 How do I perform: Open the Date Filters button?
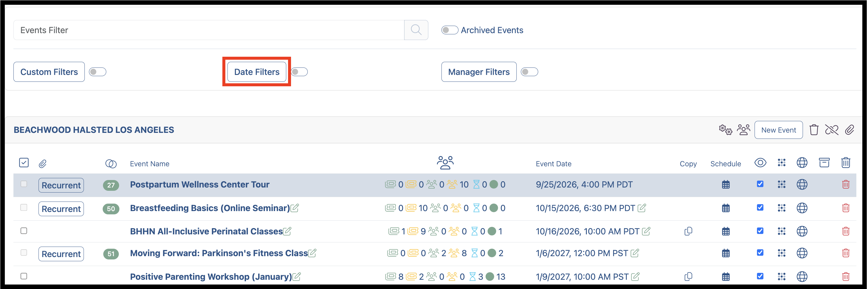click(257, 72)
